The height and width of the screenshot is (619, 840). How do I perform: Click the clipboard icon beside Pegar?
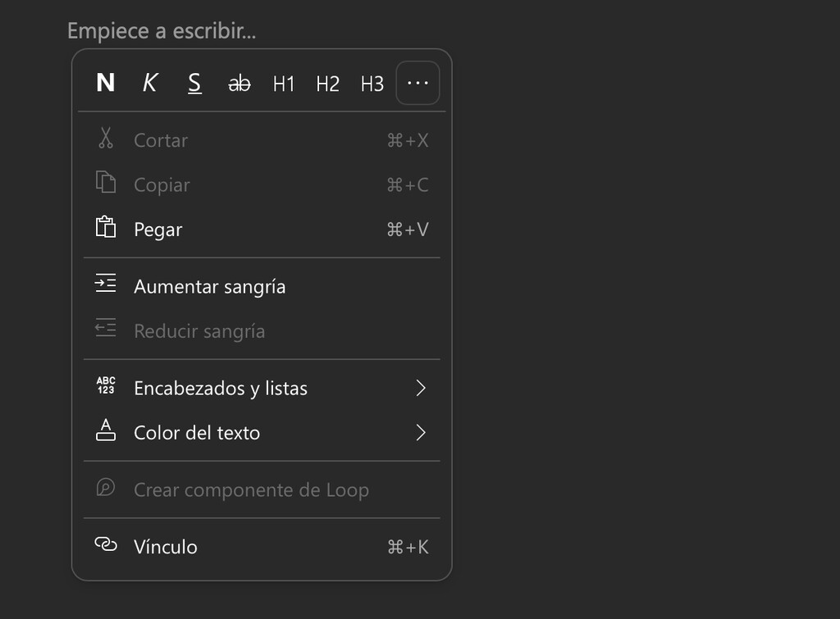[105, 228]
